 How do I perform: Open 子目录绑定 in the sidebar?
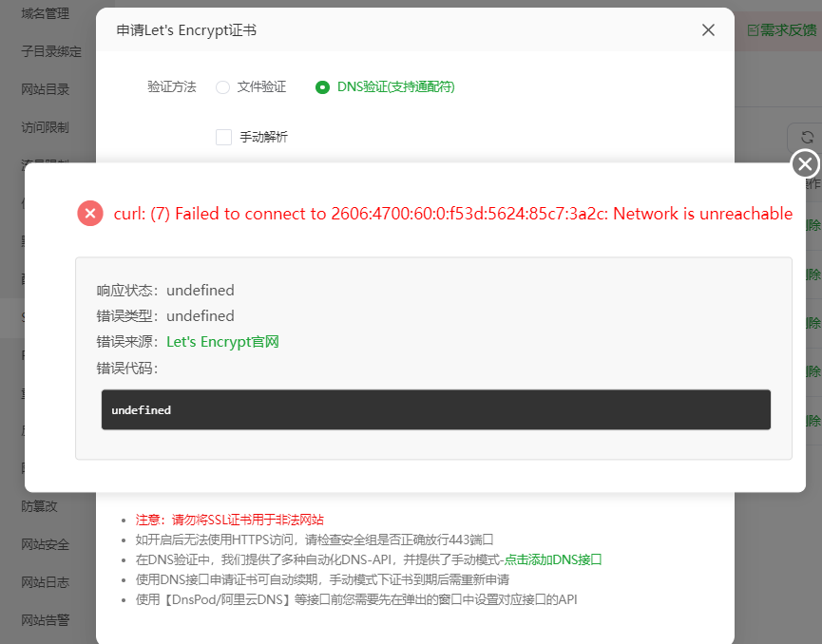(x=51, y=51)
